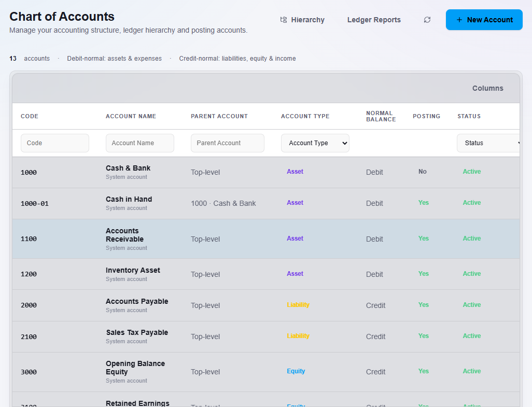This screenshot has width=532, height=407.
Task: Open the Columns chooser
Action: point(487,88)
